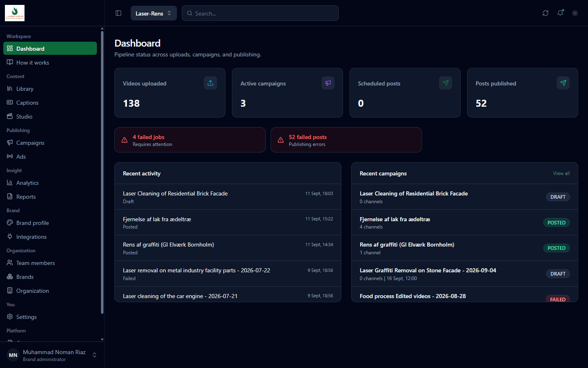Open the 4 failed jobs alert
The width and height of the screenshot is (588, 368).
190,140
